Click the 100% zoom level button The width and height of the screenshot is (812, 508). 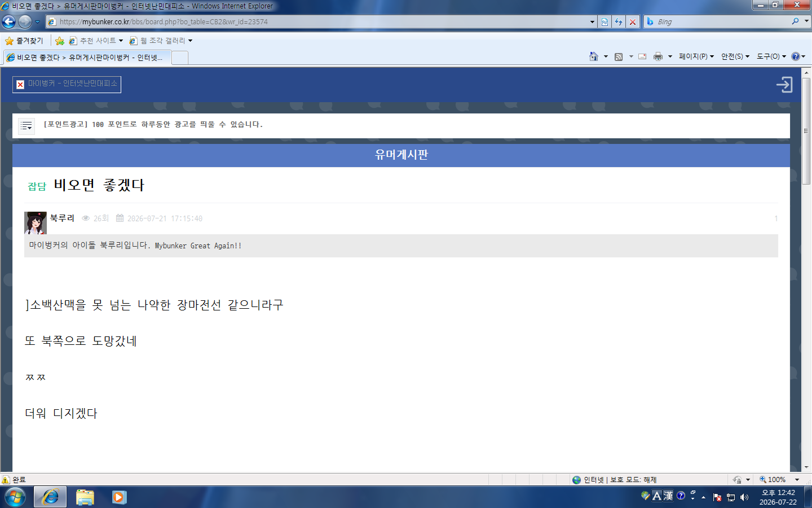click(773, 480)
